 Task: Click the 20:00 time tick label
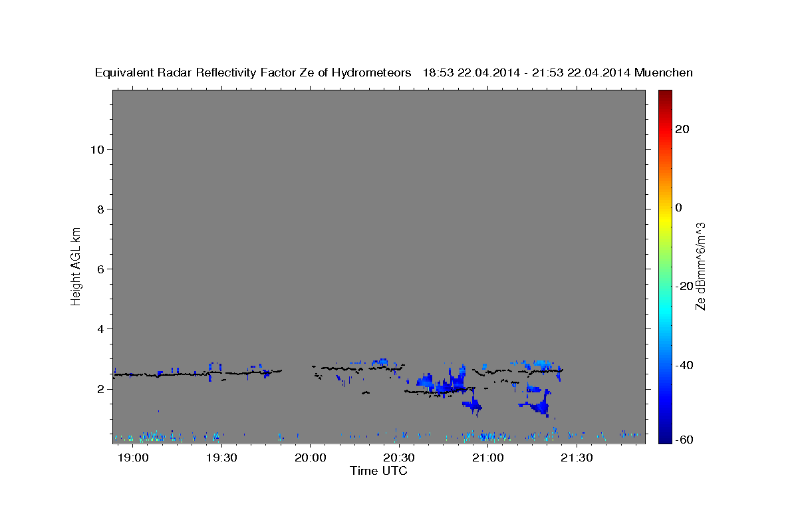tap(311, 459)
